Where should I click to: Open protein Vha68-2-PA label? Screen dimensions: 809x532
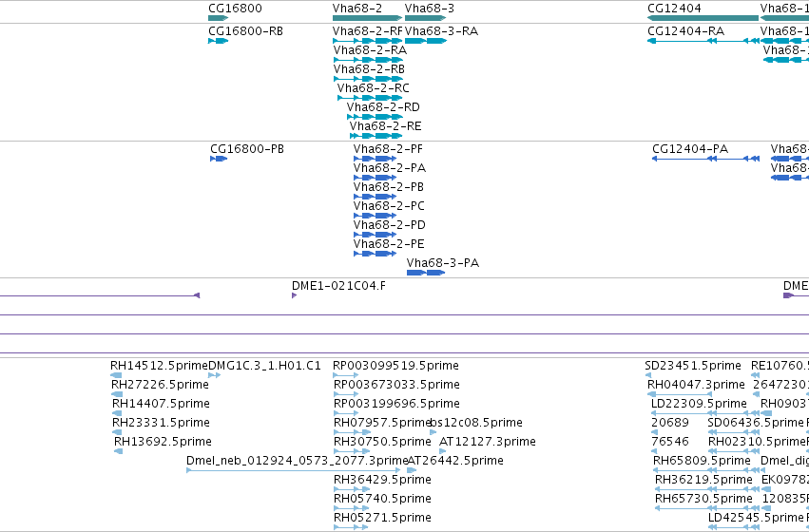(x=390, y=168)
